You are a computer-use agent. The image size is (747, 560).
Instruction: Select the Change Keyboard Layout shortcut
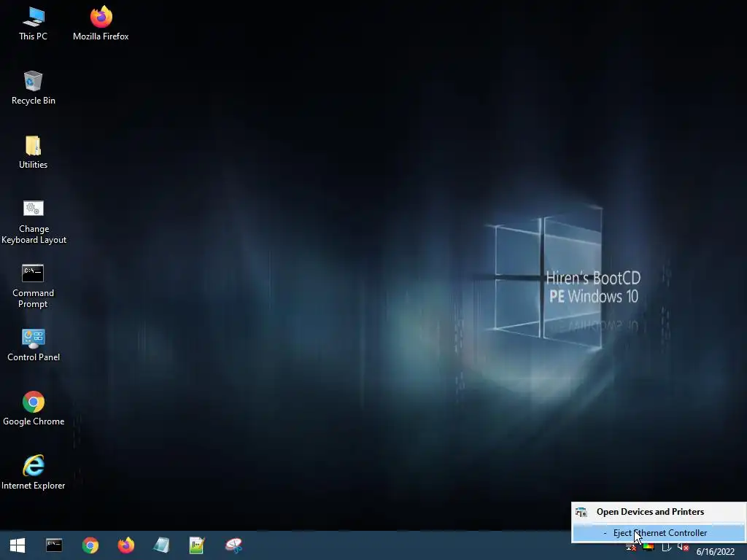point(34,222)
